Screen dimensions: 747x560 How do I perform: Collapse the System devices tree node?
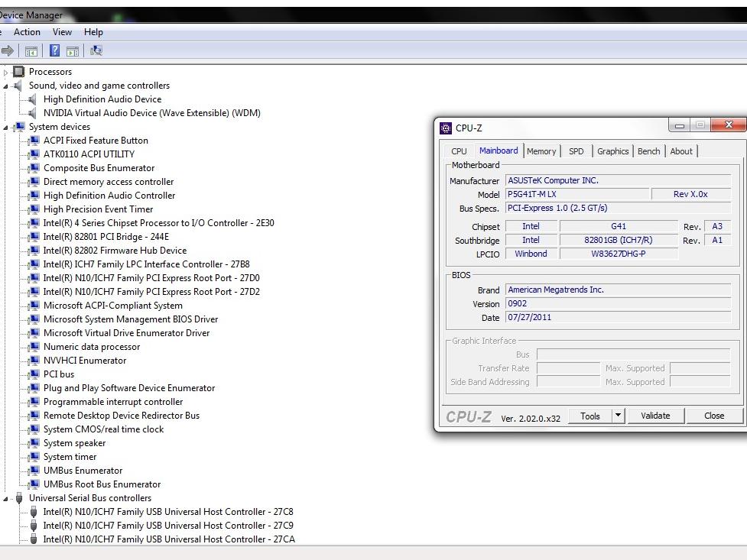pos(5,128)
